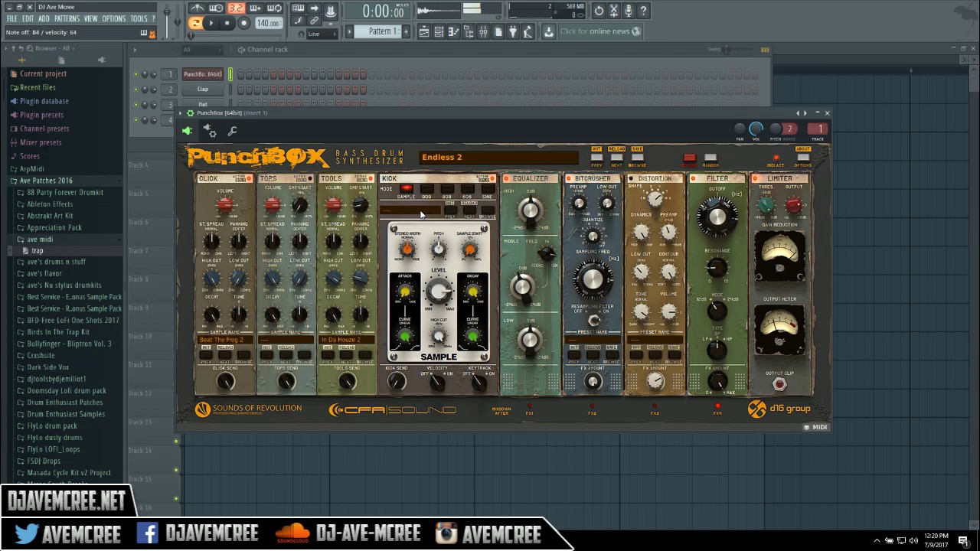
Task: Open the piano roll icon
Action: pyautogui.click(x=452, y=31)
